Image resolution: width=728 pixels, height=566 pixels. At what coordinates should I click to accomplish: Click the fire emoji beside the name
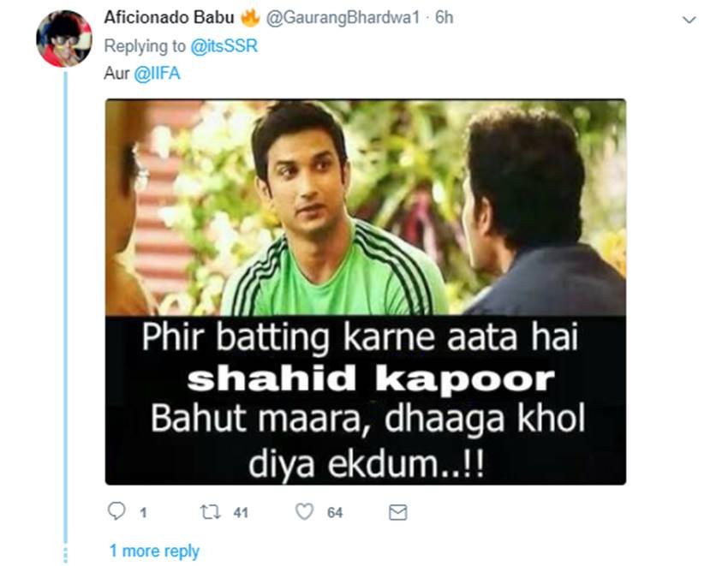point(250,17)
